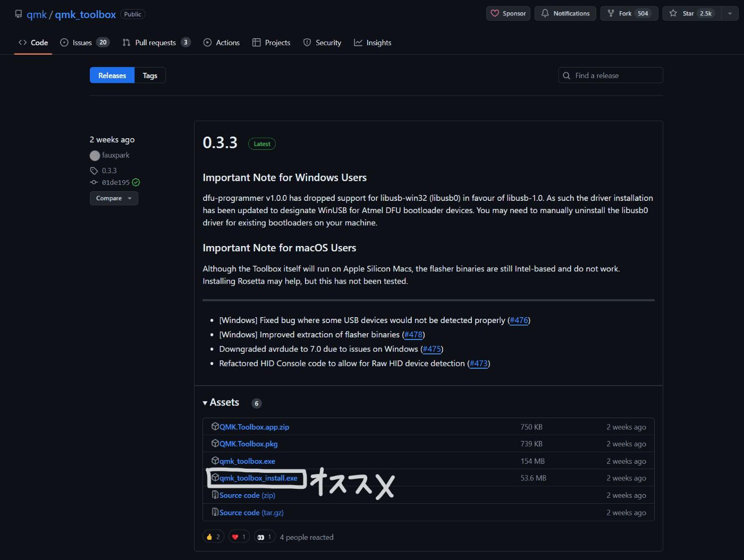
Task: Click the Latest badge
Action: click(x=262, y=144)
